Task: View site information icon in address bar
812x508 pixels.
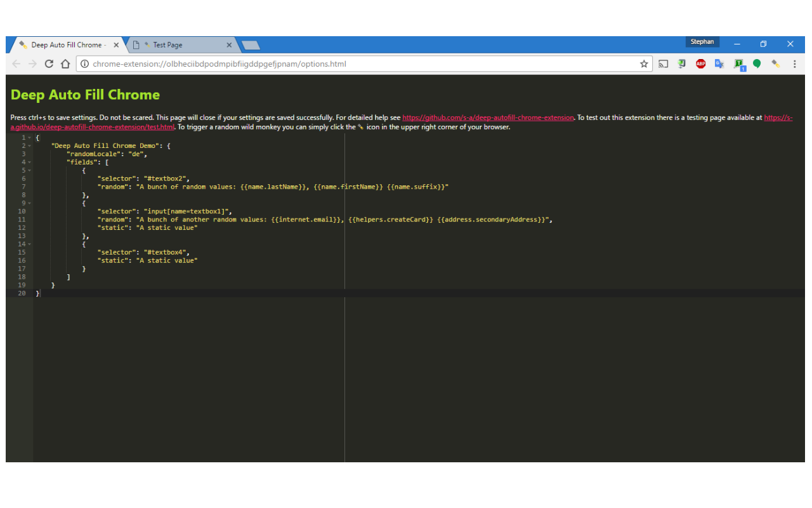Action: coord(84,63)
